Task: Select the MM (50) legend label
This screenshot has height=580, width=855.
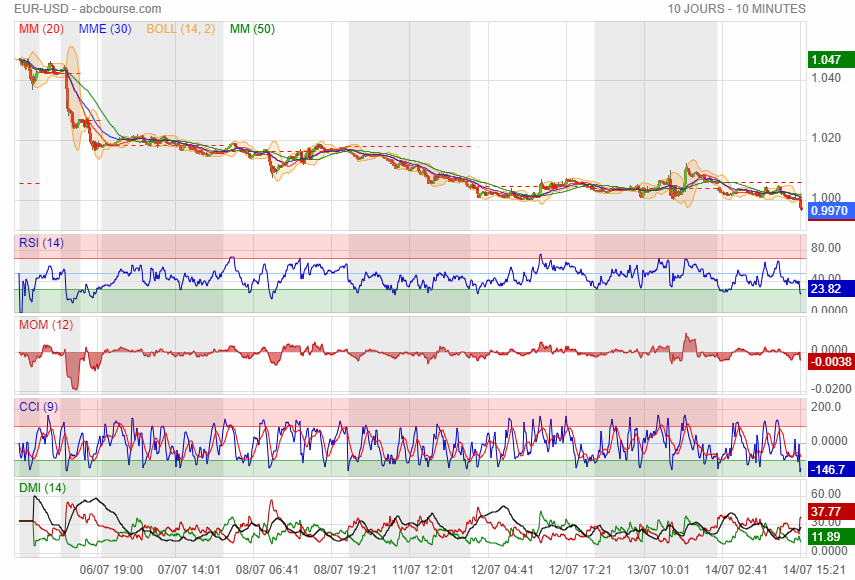Action: (x=252, y=29)
